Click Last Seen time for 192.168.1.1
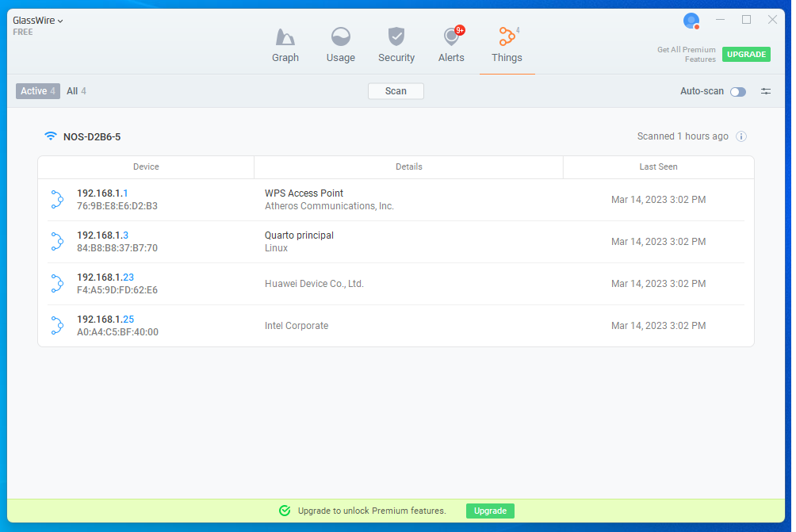 coord(658,200)
